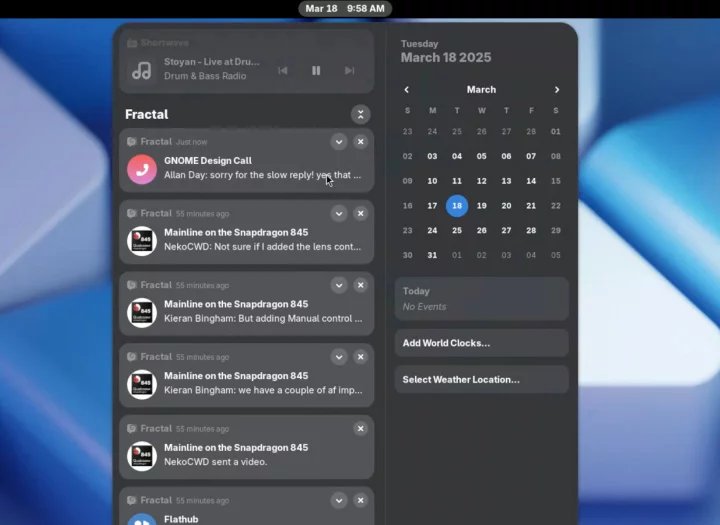The image size is (720, 525).
Task: Dismiss the Flathub notification
Action: [x=360, y=500]
